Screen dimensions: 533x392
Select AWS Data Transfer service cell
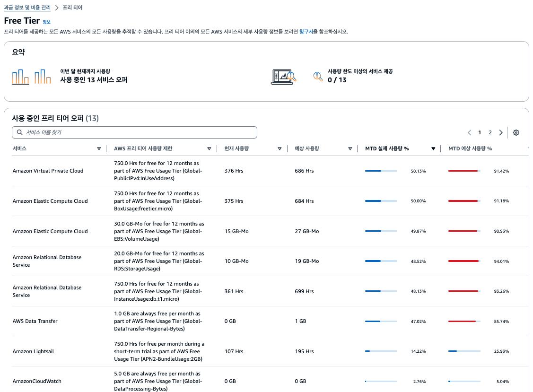(x=35, y=321)
